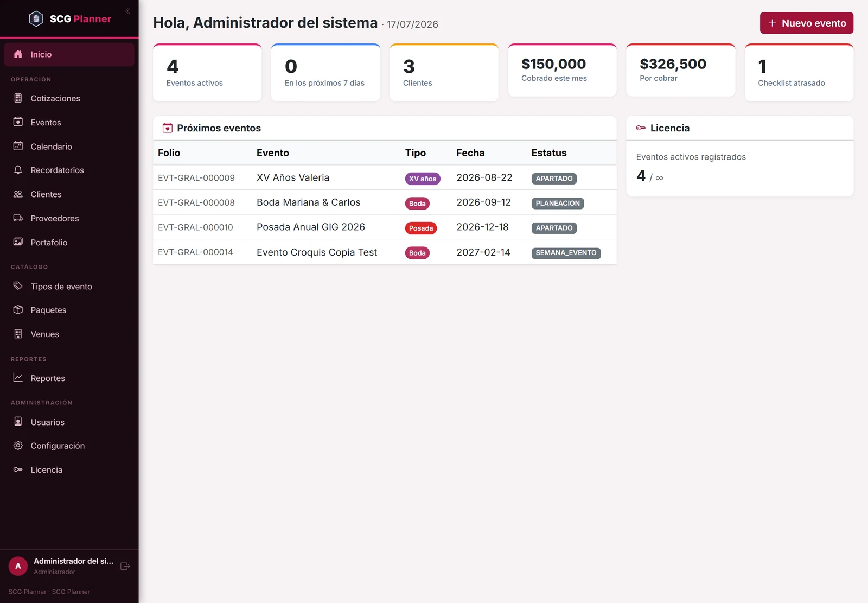The width and height of the screenshot is (868, 603).
Task: Click the Estatus column header
Action: 549,153
